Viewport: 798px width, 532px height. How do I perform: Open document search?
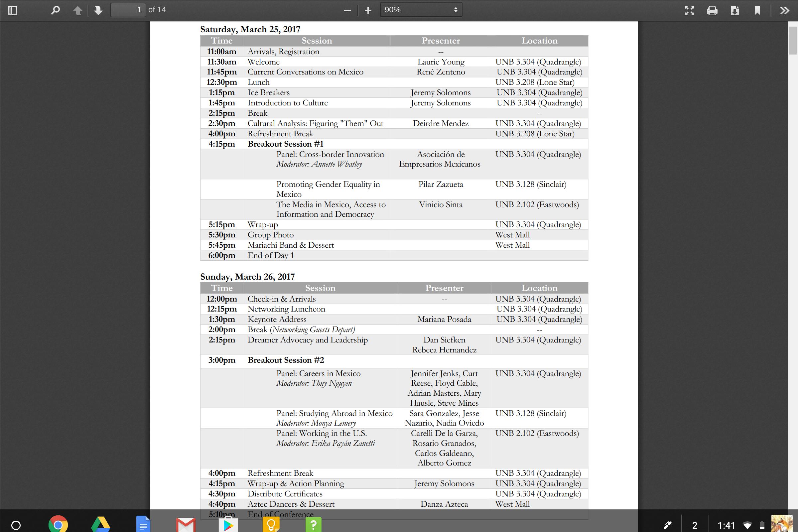(55, 11)
